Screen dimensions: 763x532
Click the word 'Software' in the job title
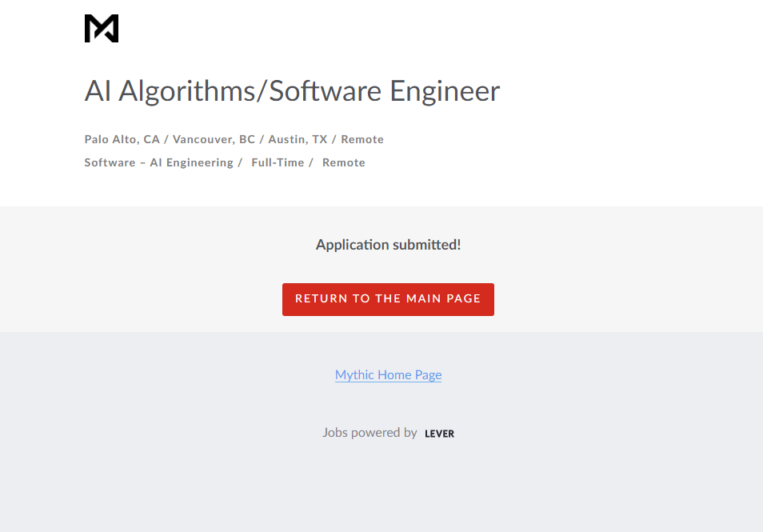pos(326,91)
